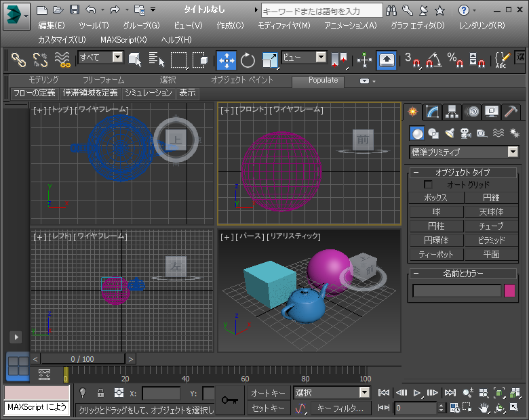Viewport: 529px width, 420px height.
Task: Switch to the フリーフォーム ribbon tab
Action: [x=103, y=80]
